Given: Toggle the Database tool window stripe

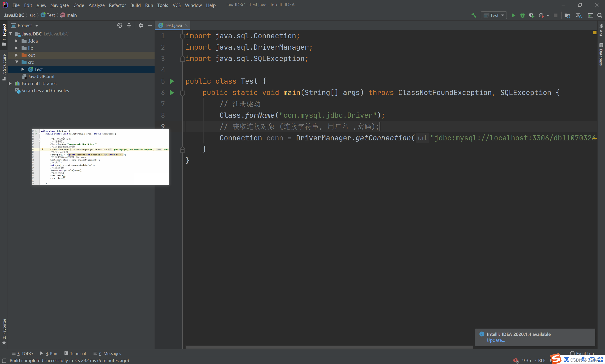Looking at the screenshot, I should pyautogui.click(x=601, y=55).
